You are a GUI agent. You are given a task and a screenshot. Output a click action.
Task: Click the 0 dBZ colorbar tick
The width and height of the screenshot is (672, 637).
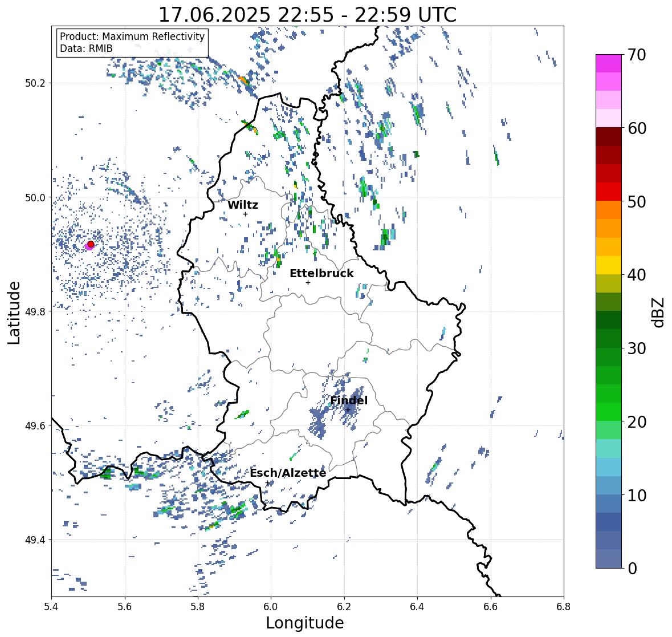point(632,569)
